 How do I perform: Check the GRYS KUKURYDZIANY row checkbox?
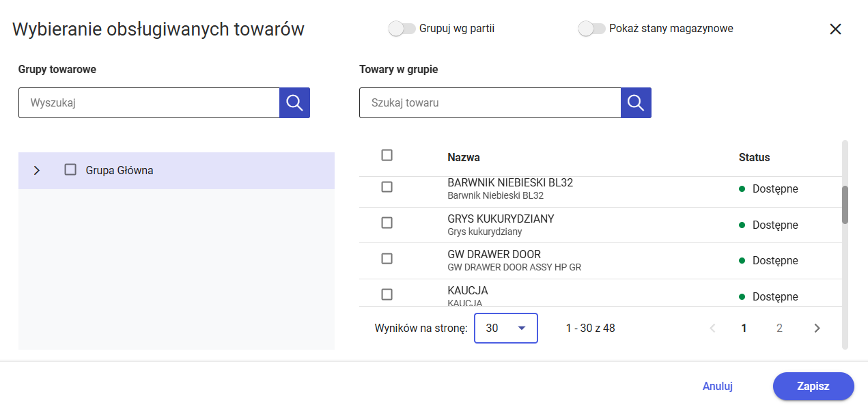387,223
